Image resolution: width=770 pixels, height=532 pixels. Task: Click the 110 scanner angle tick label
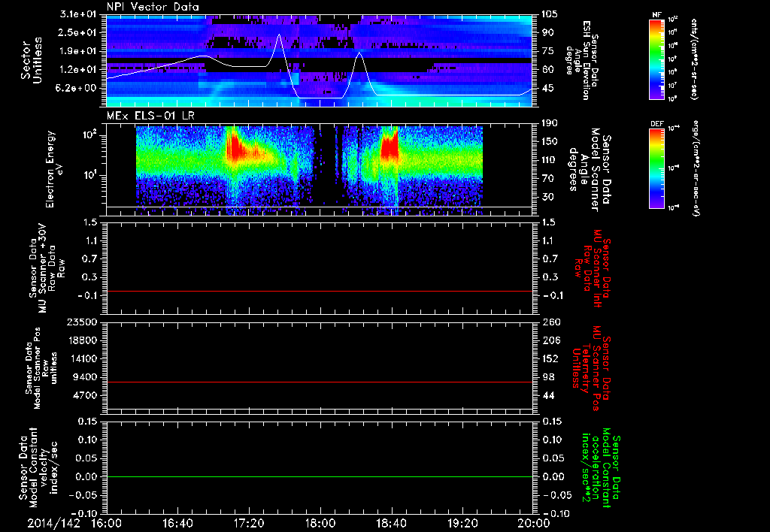point(550,160)
